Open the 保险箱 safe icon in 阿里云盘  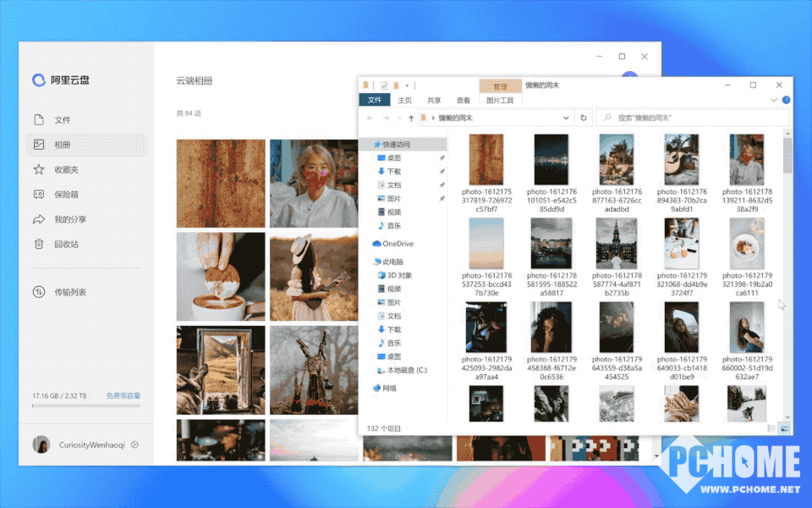pyautogui.click(x=39, y=195)
